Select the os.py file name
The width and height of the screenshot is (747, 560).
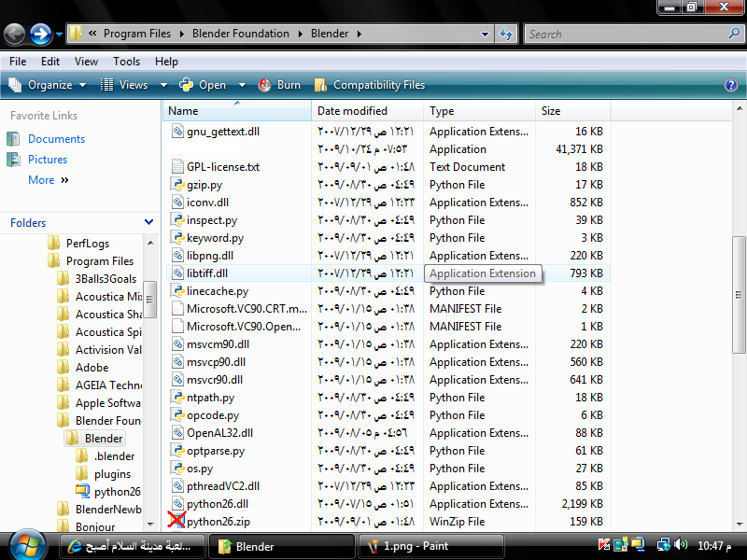[x=200, y=469]
